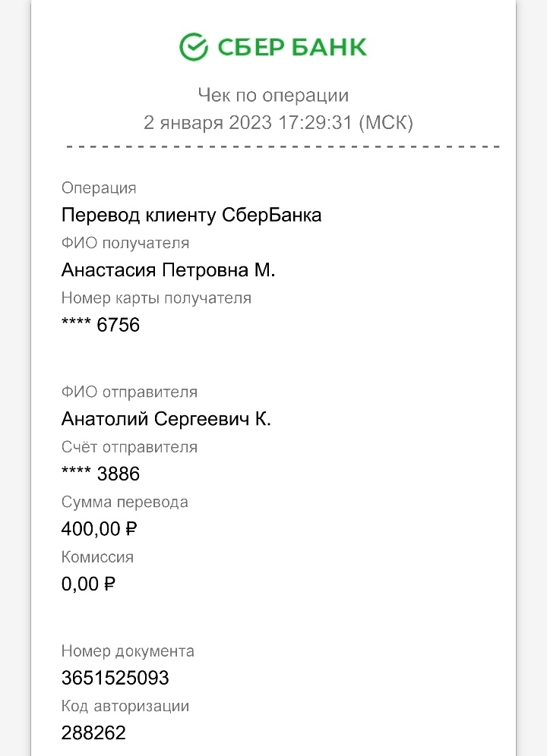The width and height of the screenshot is (547, 756).
Task: Click recipient card number **** 6756
Action: pyautogui.click(x=100, y=325)
